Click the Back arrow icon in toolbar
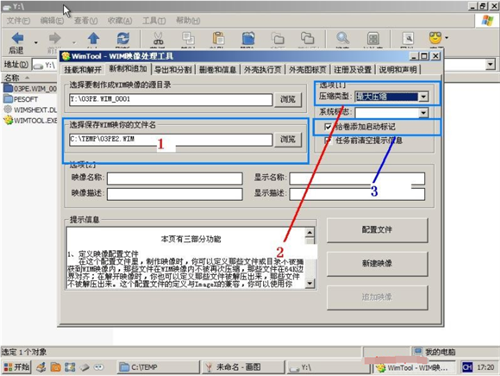This screenshot has width=500, height=376. [17, 38]
